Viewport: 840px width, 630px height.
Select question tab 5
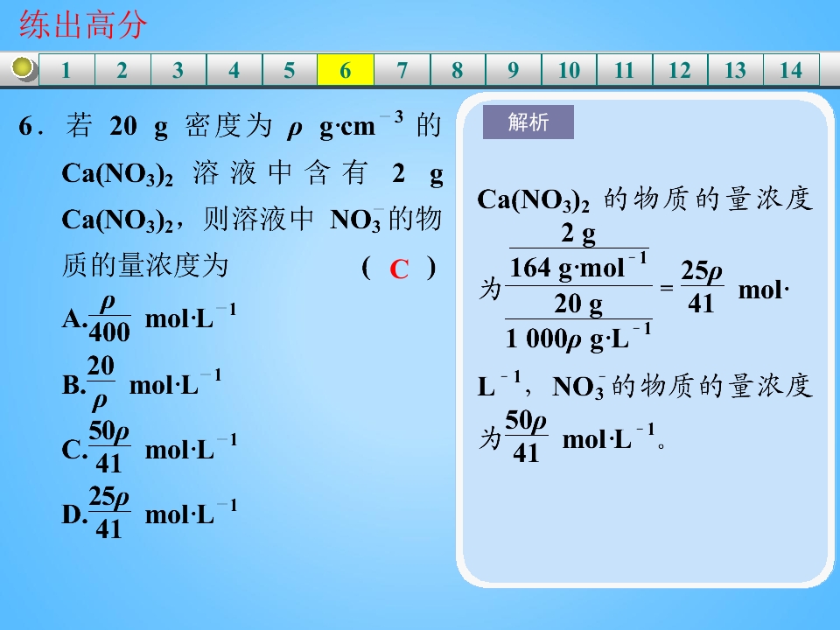pos(290,70)
